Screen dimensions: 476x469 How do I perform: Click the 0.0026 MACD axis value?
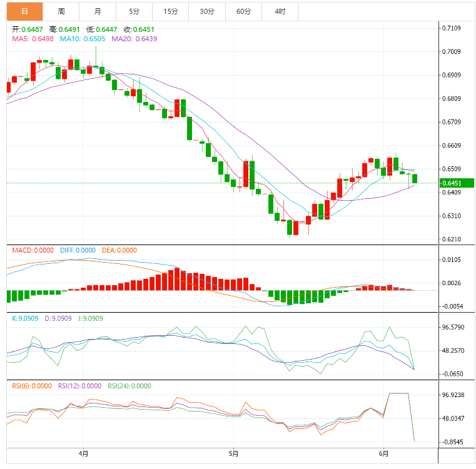coord(451,283)
